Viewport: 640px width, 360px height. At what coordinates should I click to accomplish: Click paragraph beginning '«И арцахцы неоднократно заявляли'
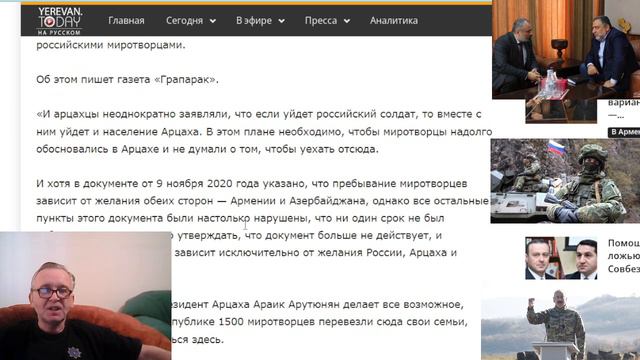click(264, 131)
